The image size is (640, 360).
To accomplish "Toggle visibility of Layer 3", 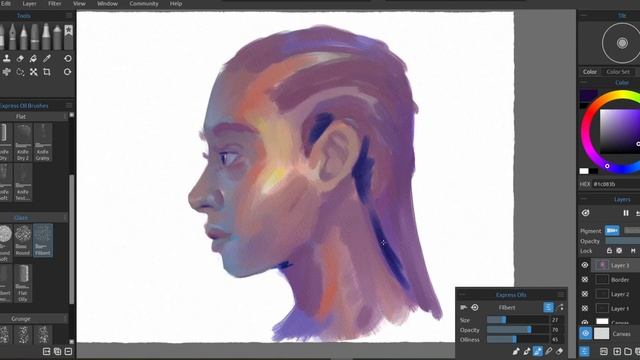I will tap(585, 265).
